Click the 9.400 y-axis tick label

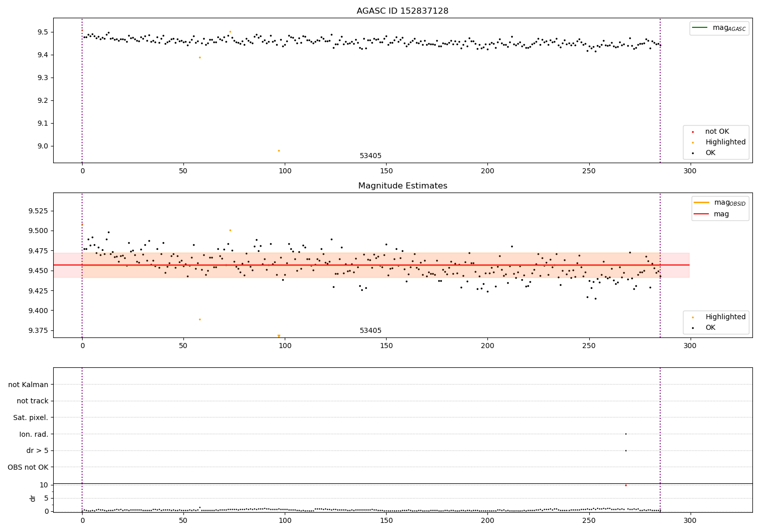click(38, 311)
